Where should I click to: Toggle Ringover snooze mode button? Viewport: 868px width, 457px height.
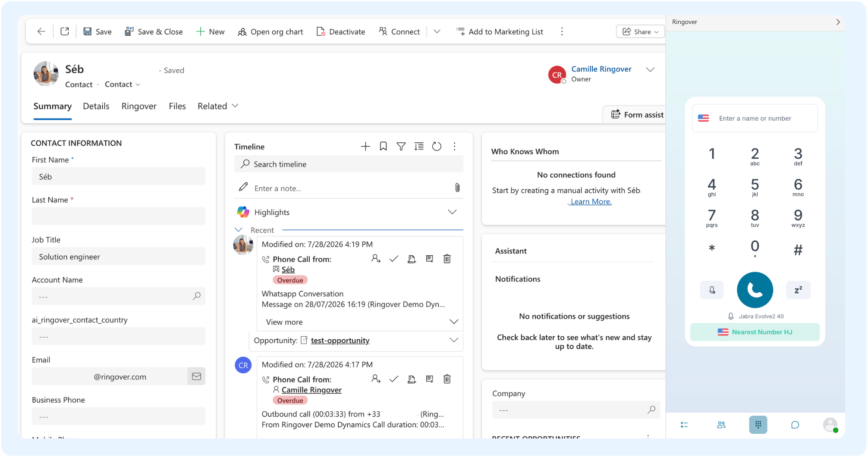coord(798,290)
